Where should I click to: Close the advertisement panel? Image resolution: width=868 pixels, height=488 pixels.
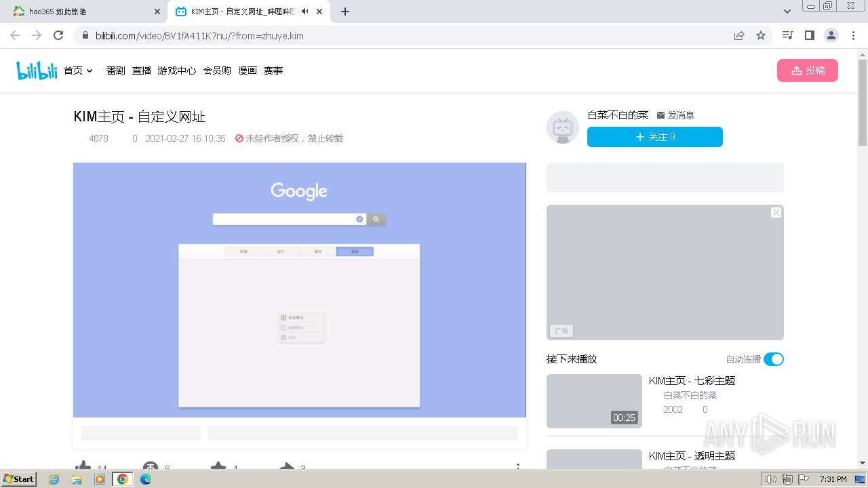tap(776, 213)
